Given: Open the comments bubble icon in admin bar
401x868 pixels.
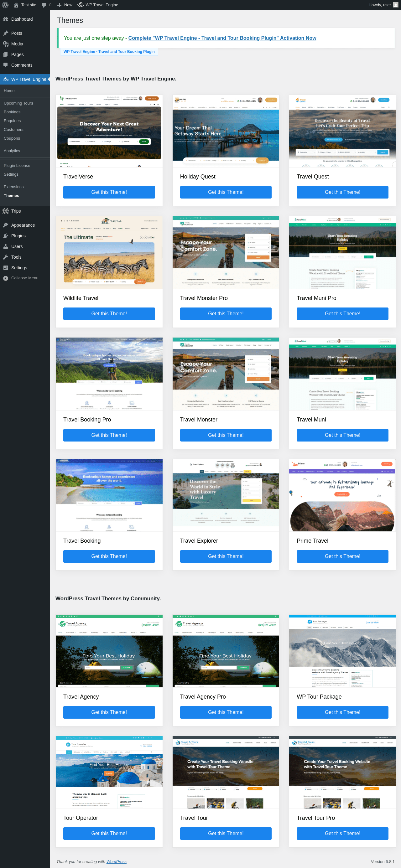Looking at the screenshot, I should coord(44,5).
